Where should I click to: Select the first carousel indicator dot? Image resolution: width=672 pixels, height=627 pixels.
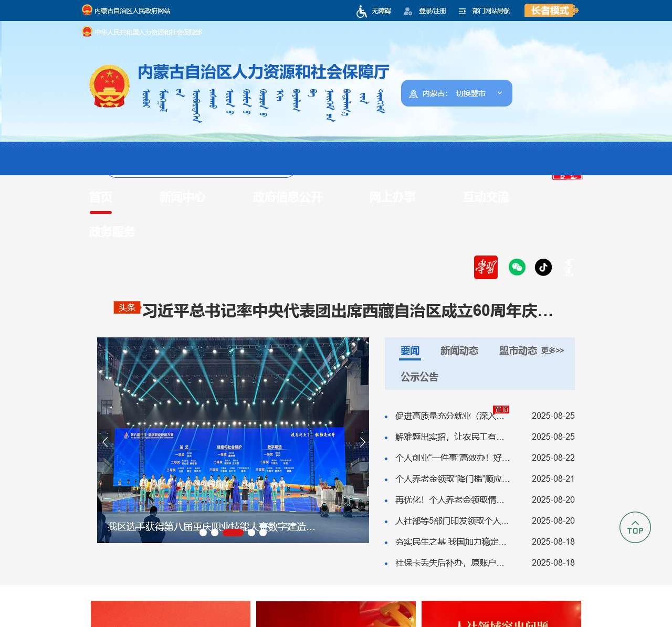click(x=203, y=533)
